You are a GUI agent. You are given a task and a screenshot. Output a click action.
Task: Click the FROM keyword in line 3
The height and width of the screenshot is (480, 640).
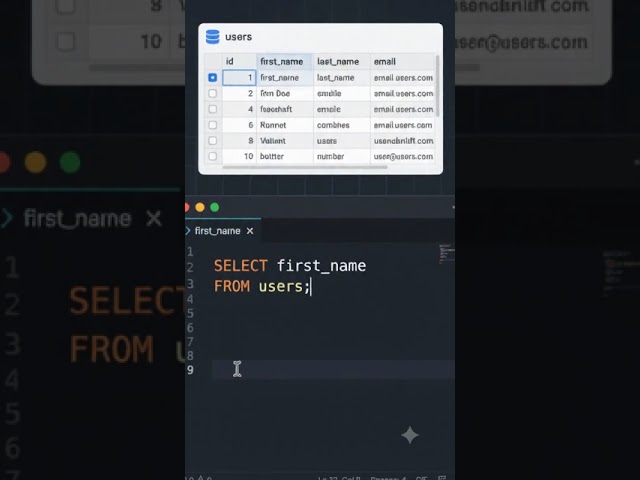coord(232,286)
